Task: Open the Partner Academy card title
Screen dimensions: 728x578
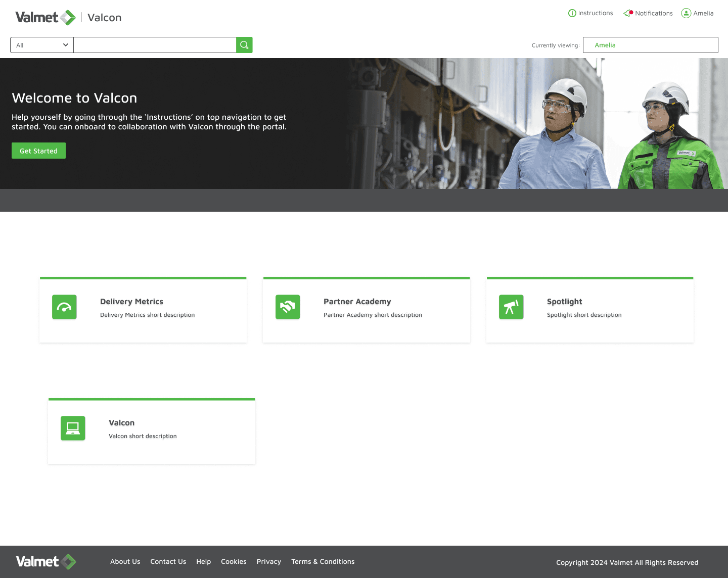Action: click(357, 302)
